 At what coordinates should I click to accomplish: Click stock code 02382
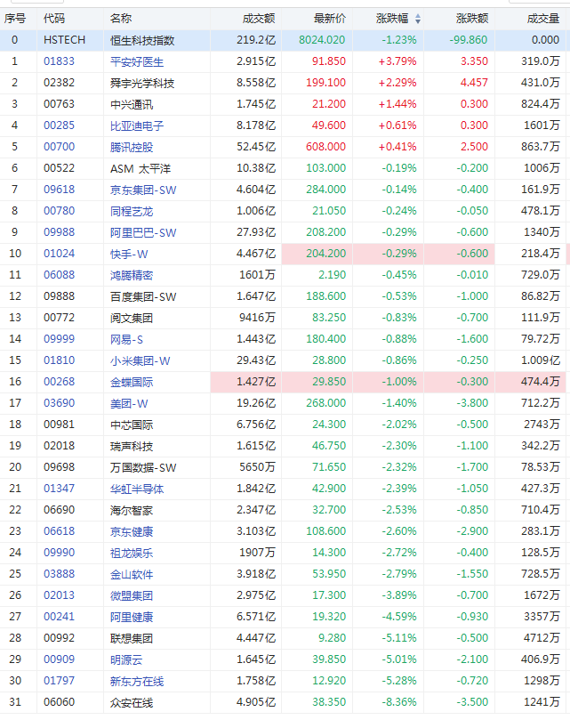click(x=59, y=83)
